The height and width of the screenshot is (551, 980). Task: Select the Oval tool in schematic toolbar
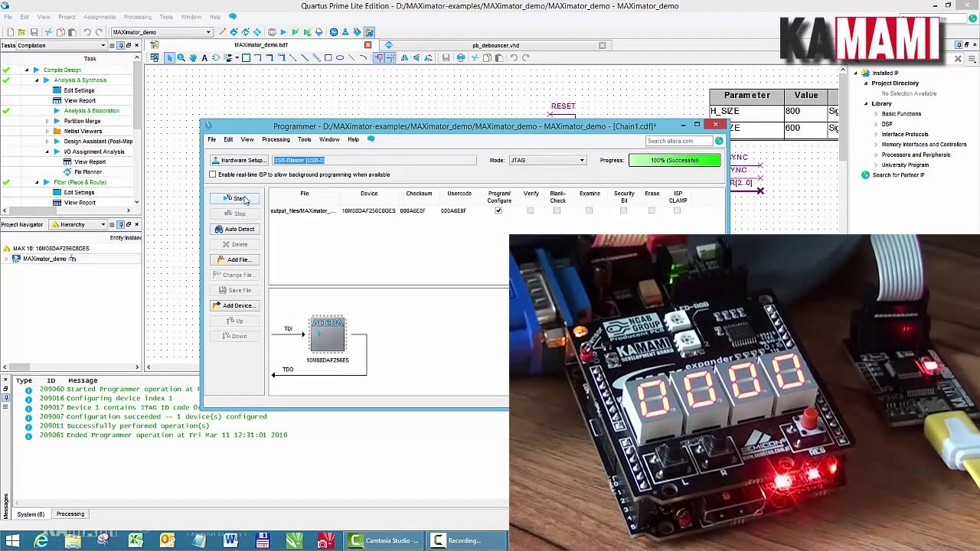click(340, 58)
